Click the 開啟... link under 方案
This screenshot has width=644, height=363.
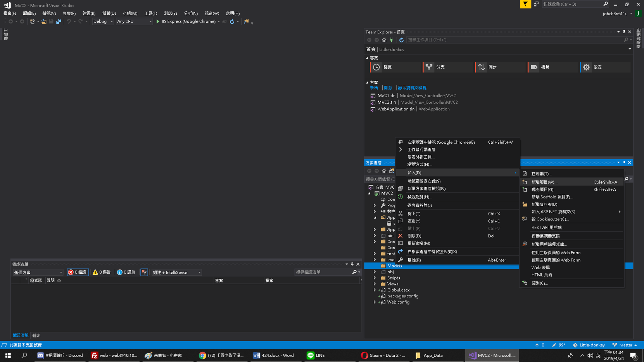click(389, 88)
